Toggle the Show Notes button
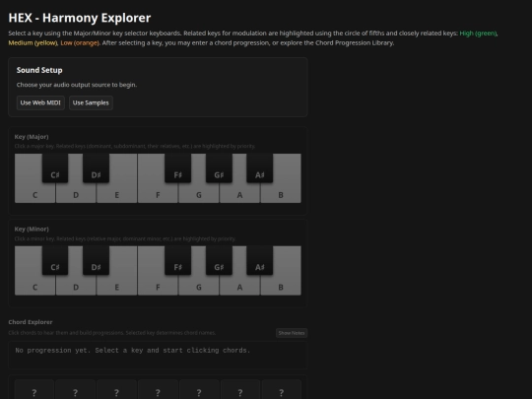 click(292, 333)
